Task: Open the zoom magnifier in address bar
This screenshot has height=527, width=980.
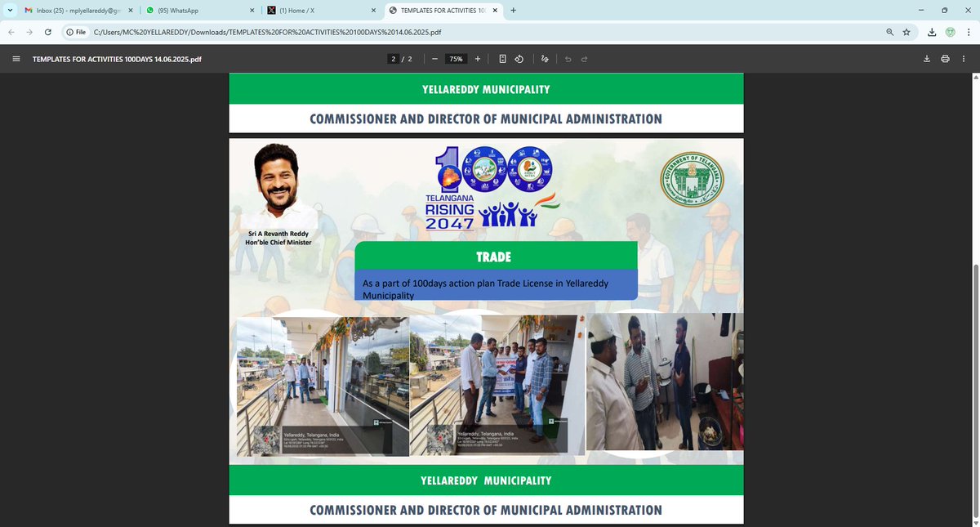Action: pyautogui.click(x=890, y=32)
